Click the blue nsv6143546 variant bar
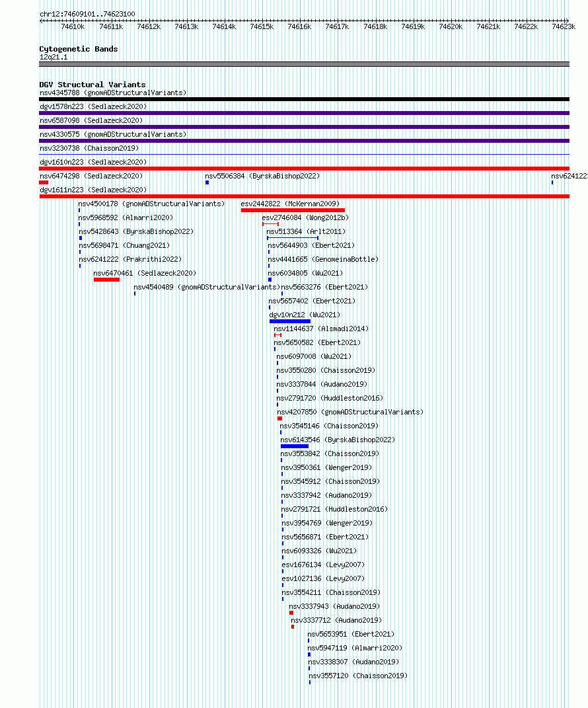Image resolution: width=588 pixels, height=708 pixels. point(295,446)
